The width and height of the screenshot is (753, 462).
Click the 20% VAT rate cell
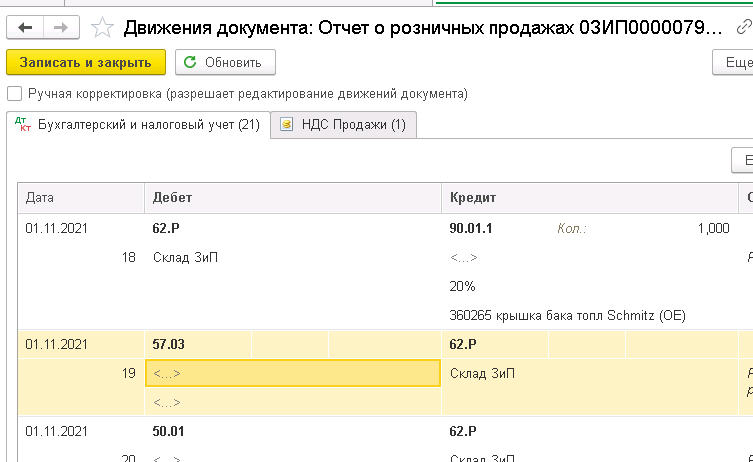(x=463, y=287)
